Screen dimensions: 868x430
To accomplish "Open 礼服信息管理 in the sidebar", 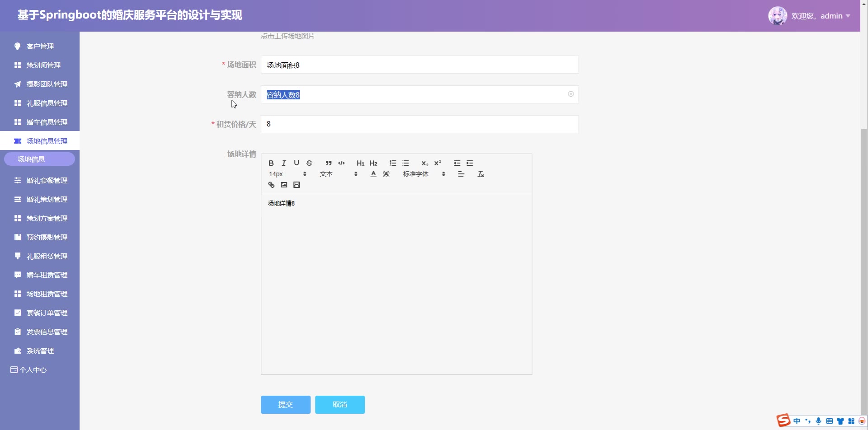I will (40, 103).
